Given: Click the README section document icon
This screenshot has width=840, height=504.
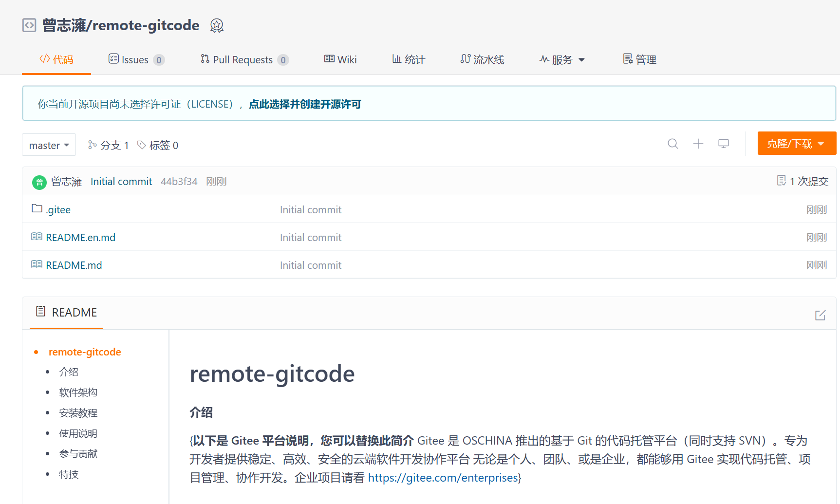Looking at the screenshot, I should pos(41,311).
